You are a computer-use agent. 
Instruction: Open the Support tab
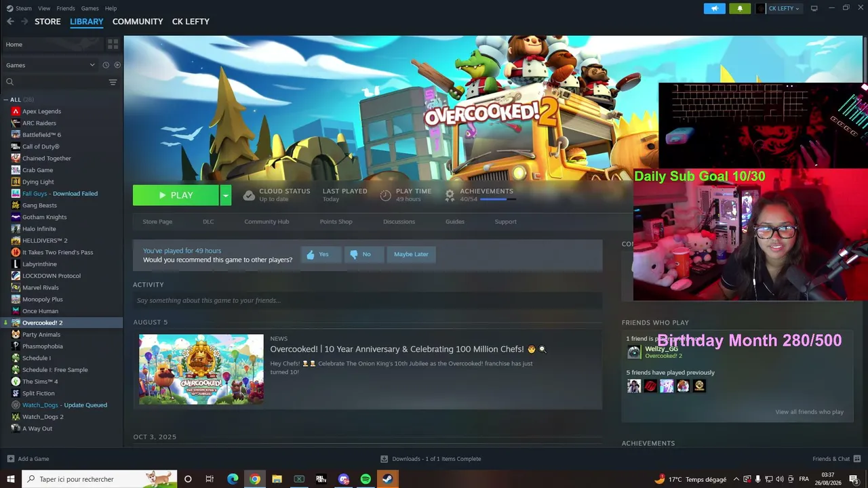[x=505, y=222]
